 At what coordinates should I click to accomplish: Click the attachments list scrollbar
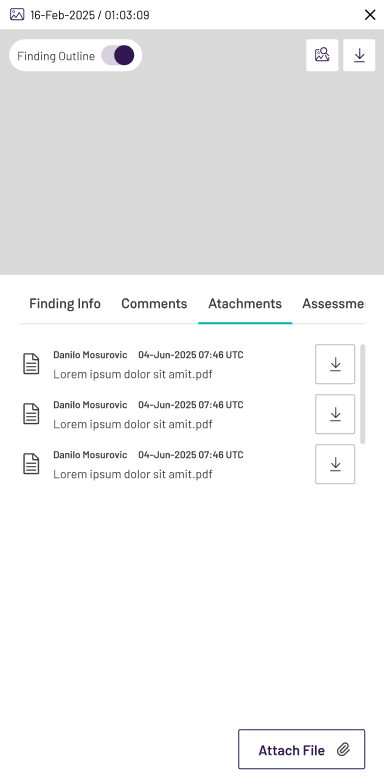click(363, 394)
